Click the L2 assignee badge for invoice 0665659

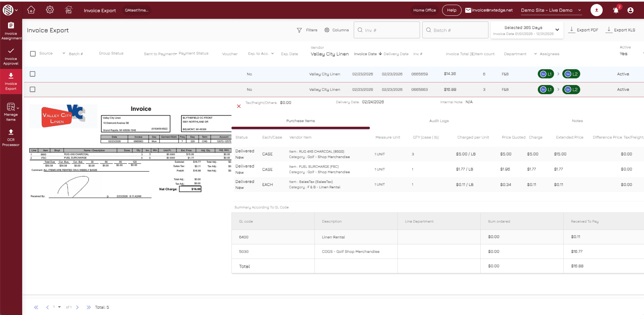(x=571, y=74)
